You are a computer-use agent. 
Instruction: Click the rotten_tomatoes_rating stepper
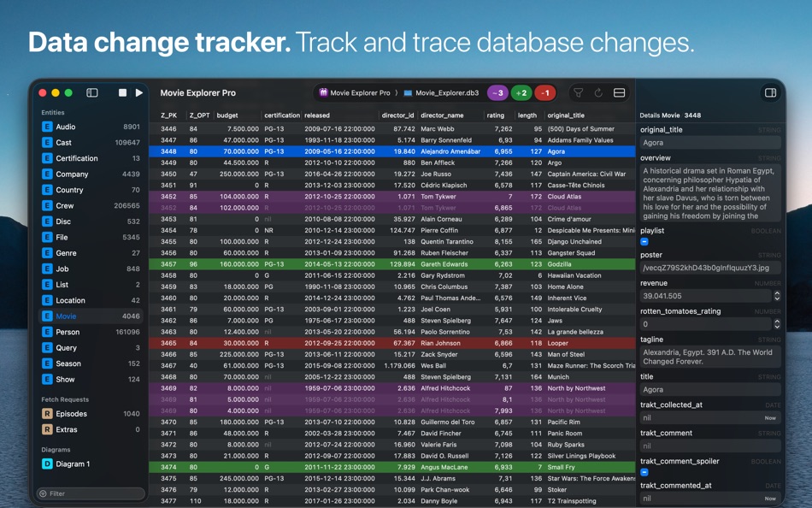point(777,324)
